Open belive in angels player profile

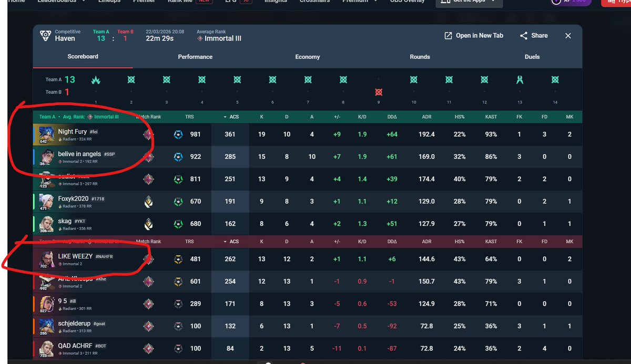(79, 154)
